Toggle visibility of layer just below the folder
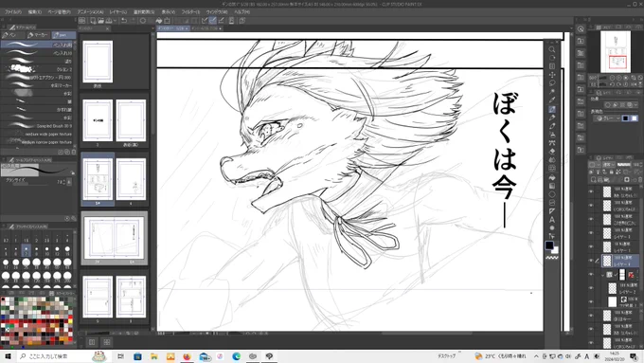 pos(591,316)
